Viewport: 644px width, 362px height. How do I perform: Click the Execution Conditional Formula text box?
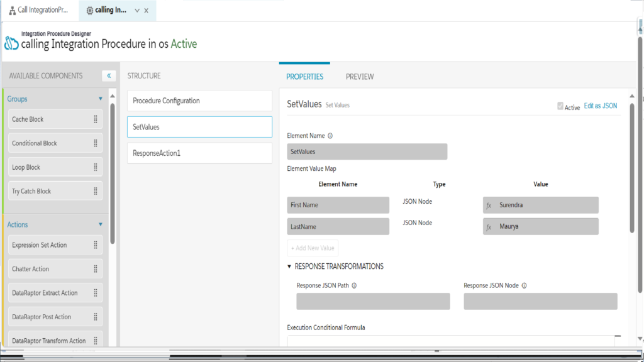point(451,341)
